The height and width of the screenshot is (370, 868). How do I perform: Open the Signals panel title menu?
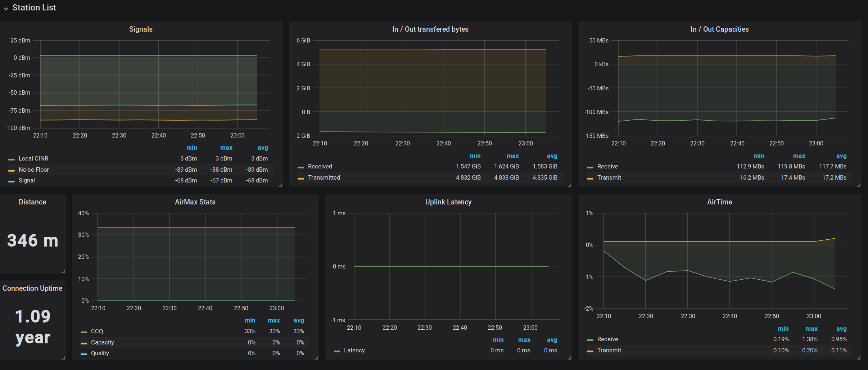click(141, 29)
